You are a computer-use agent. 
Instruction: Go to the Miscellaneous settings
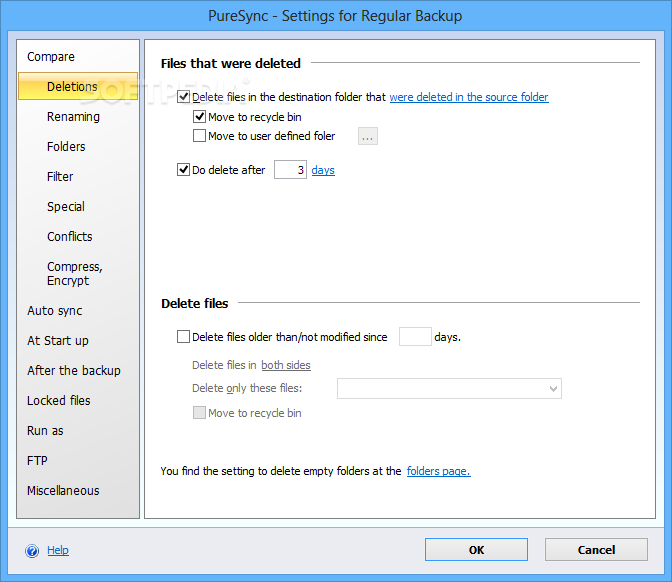pos(63,491)
